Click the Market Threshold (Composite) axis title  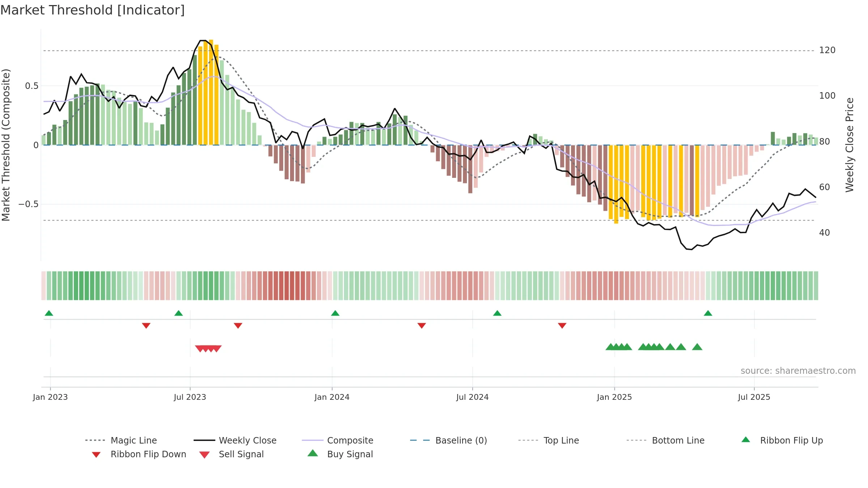(x=6, y=145)
